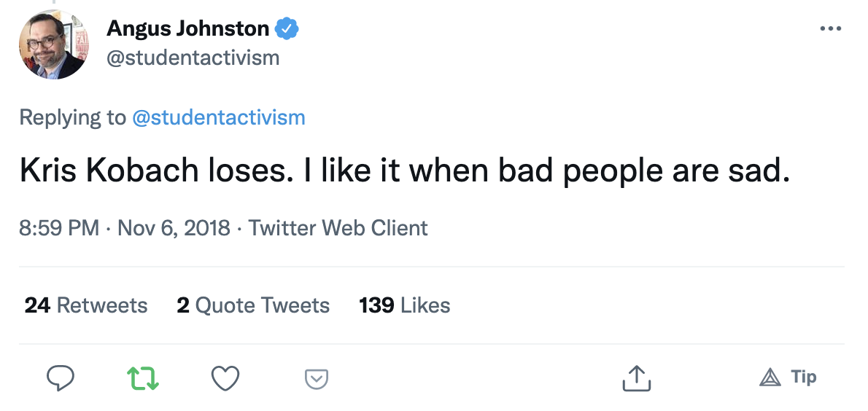
Task: Click the Tip text label
Action: pos(804,377)
